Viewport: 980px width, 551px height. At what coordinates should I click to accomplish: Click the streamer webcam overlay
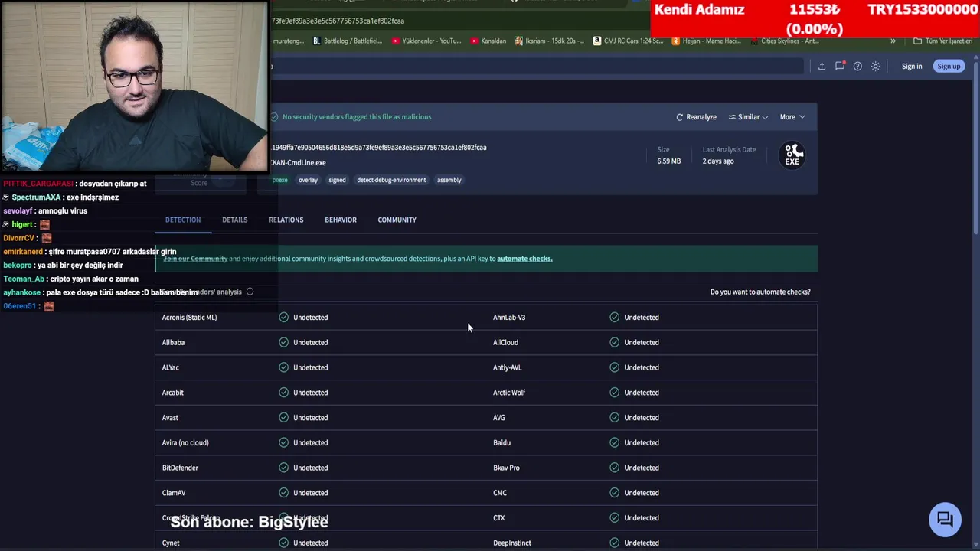coord(135,86)
